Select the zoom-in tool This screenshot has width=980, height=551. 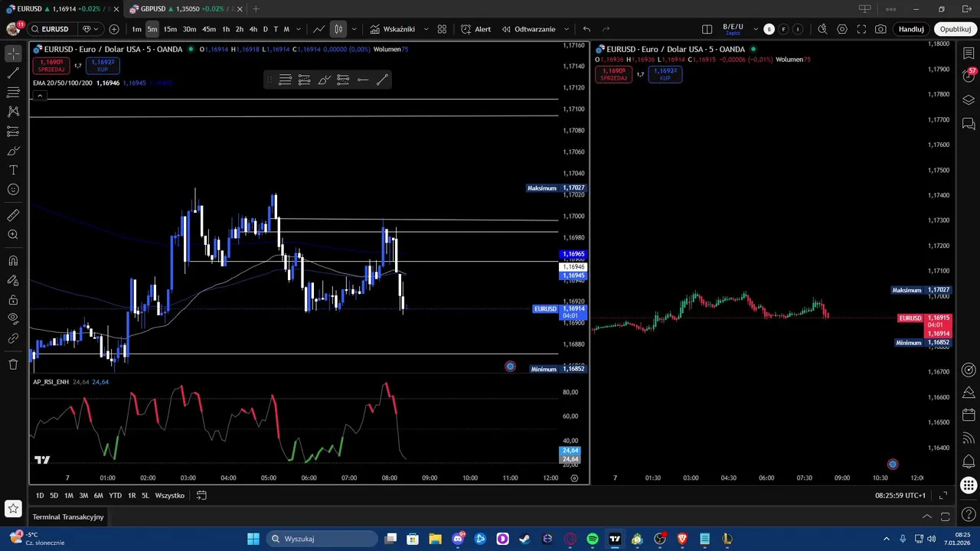point(13,235)
